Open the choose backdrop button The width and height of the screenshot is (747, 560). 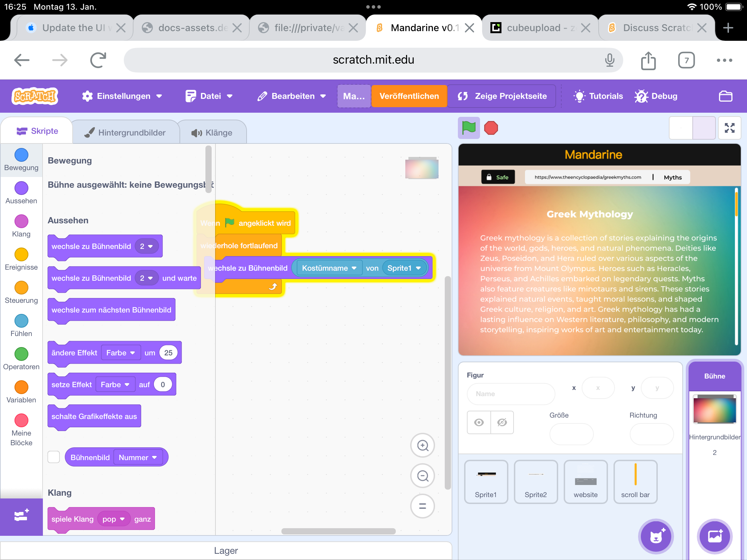pos(714,536)
